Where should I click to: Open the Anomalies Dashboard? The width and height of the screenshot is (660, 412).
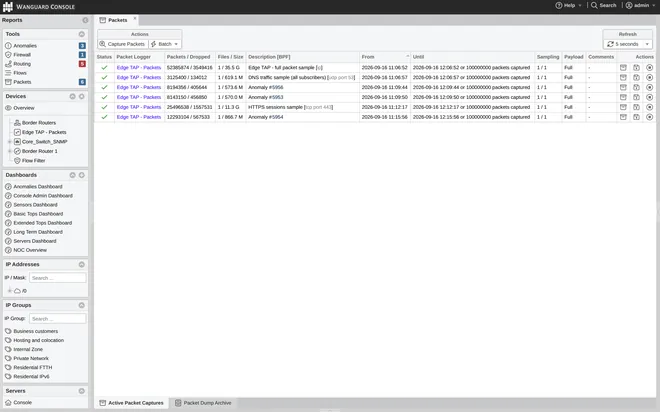[x=37, y=187]
